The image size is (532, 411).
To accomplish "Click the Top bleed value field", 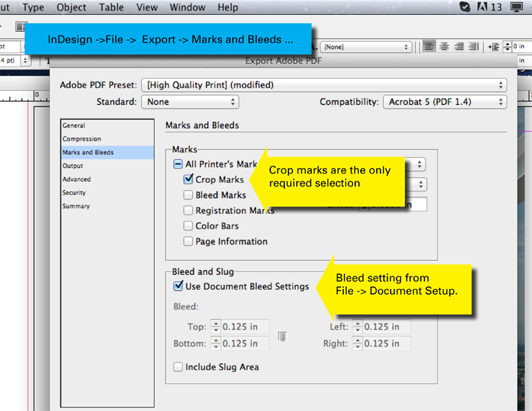I will pos(245,327).
